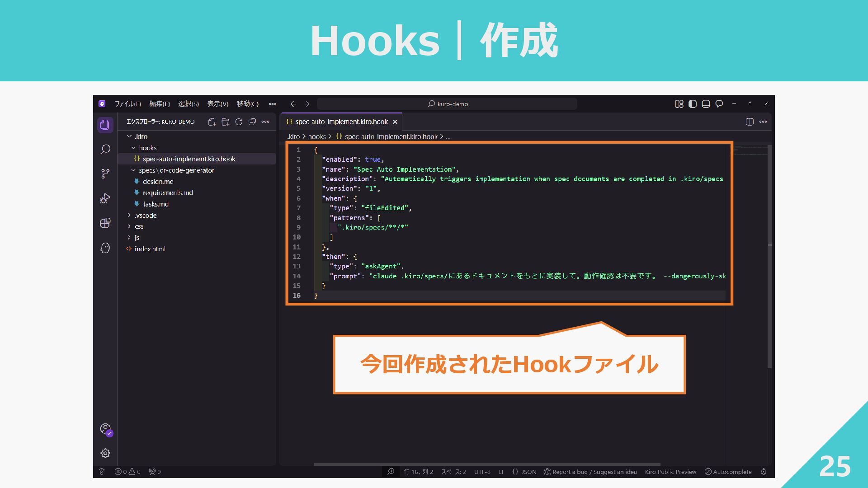Click the LF line ending indicator
The width and height of the screenshot is (868, 488).
pos(501,472)
